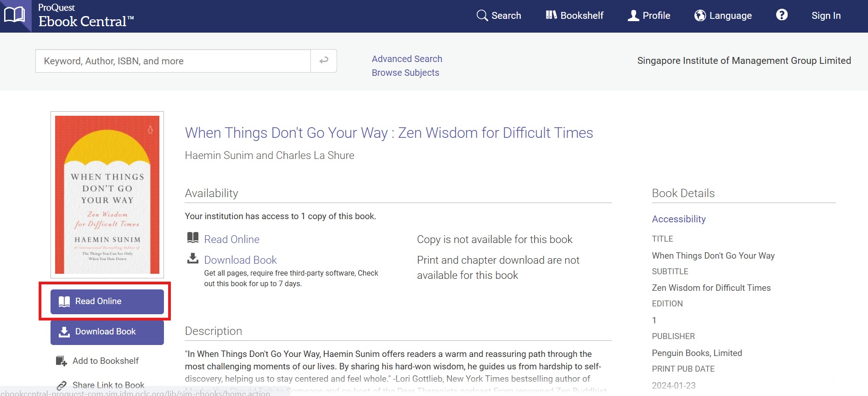Open Browse Subjects link
The width and height of the screenshot is (868, 396).
click(406, 73)
